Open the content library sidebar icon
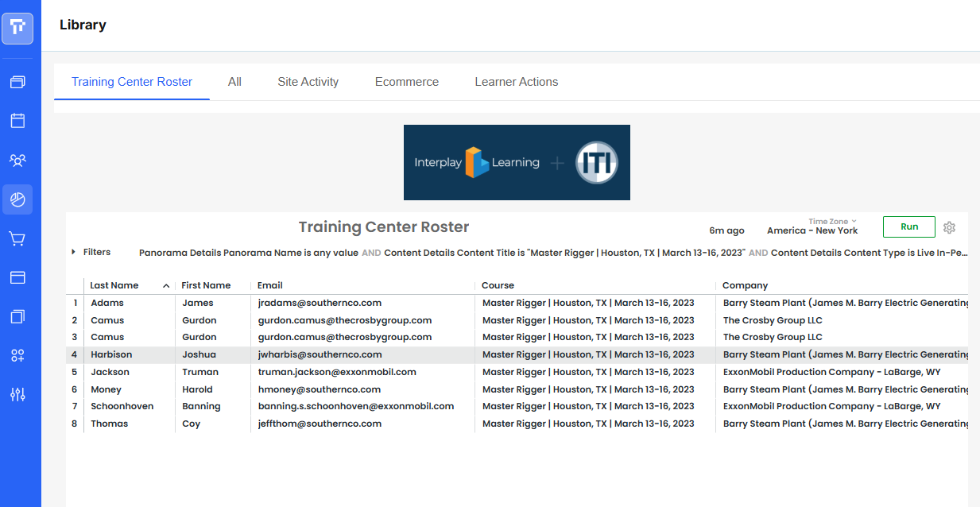This screenshot has height=507, width=980. tap(17, 82)
